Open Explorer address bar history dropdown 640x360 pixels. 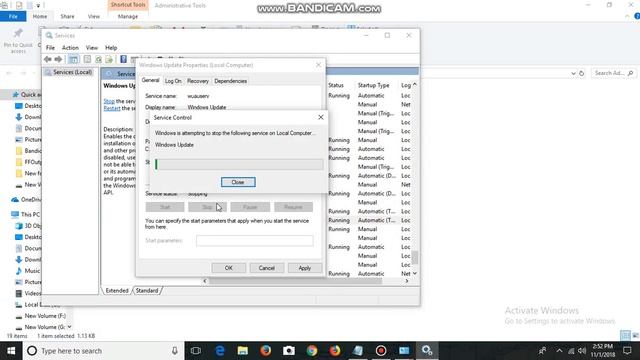573,73
